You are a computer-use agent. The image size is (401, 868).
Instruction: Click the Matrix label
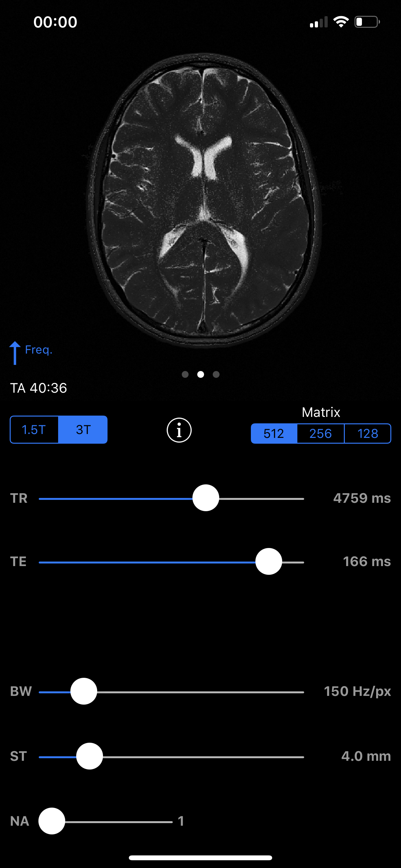(x=321, y=412)
